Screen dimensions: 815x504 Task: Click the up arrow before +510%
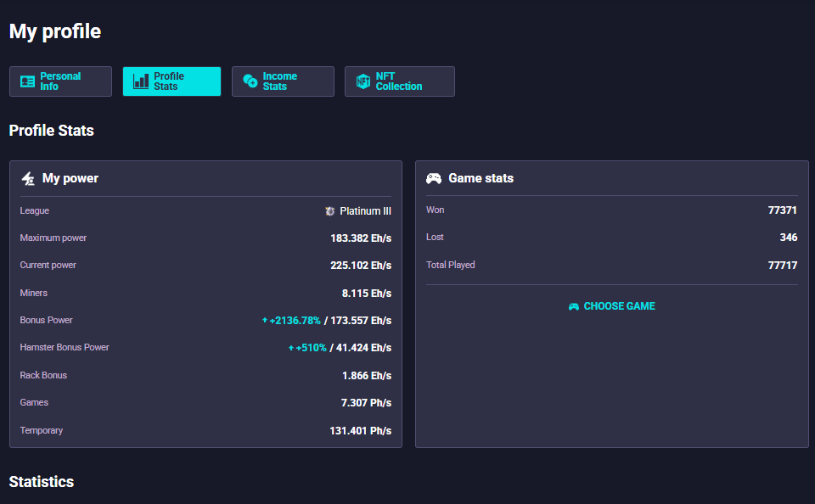click(x=291, y=348)
